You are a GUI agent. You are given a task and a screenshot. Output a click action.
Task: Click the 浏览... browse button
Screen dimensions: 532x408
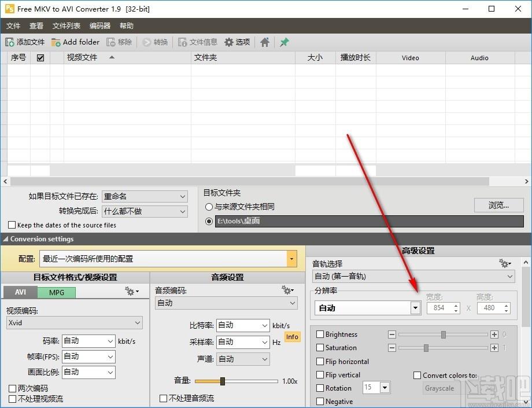[498, 205]
